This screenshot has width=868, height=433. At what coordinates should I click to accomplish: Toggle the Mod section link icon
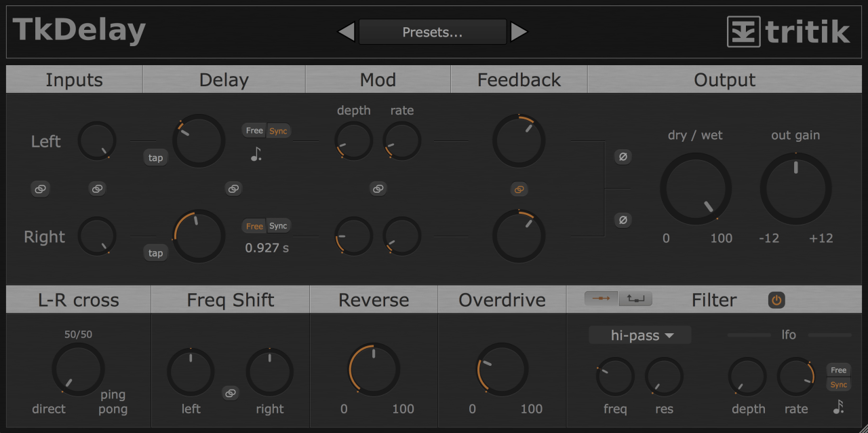(378, 189)
